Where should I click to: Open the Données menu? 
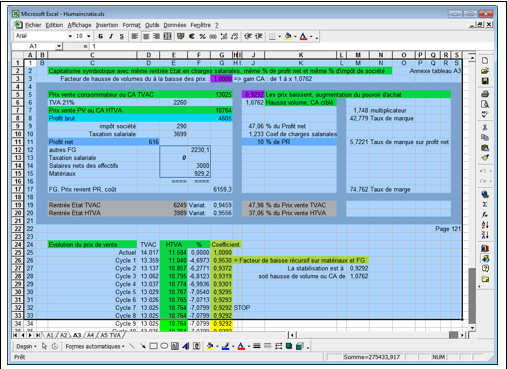tap(175, 25)
